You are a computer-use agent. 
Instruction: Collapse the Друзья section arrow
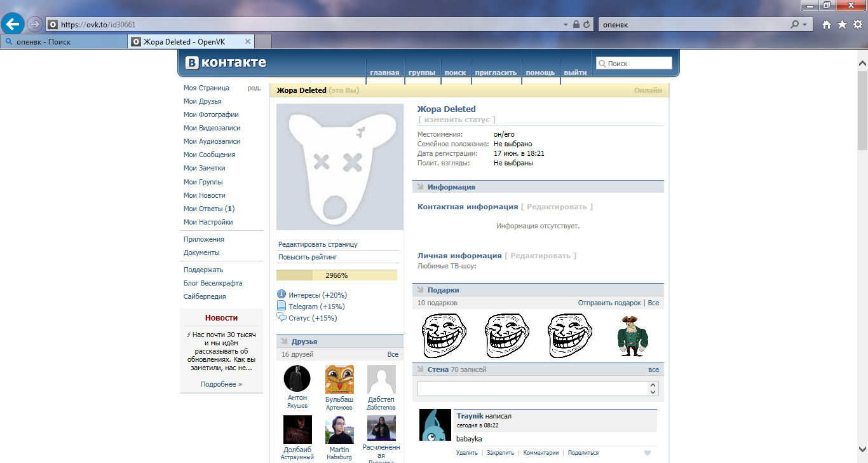(x=284, y=342)
